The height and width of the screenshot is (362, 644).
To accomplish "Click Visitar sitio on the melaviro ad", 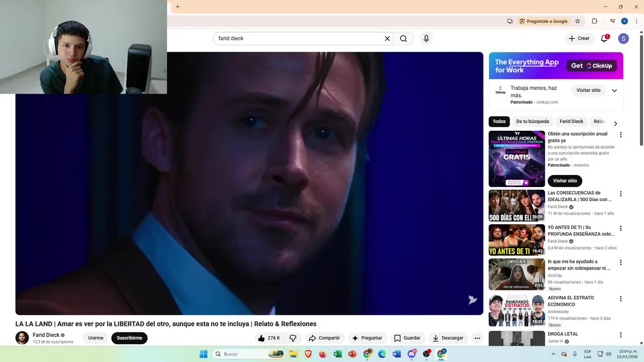I will pos(565,181).
